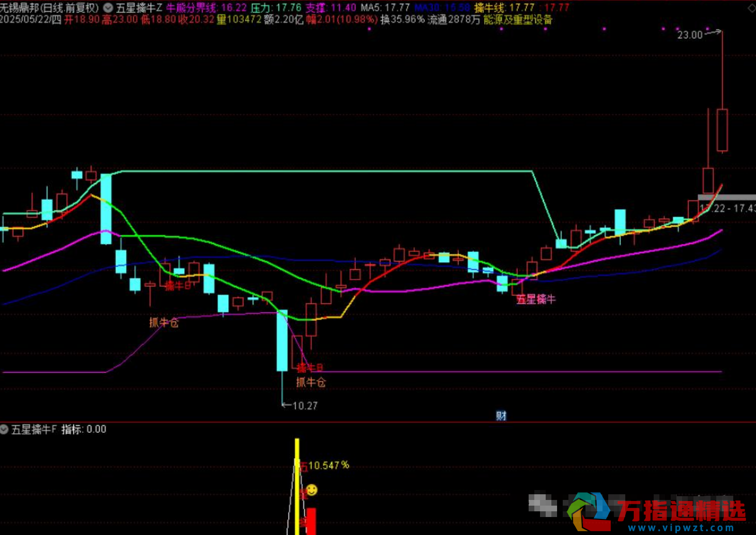The width and height of the screenshot is (756, 535).
Task: Click the opening price 开18.90
Action: [82, 19]
